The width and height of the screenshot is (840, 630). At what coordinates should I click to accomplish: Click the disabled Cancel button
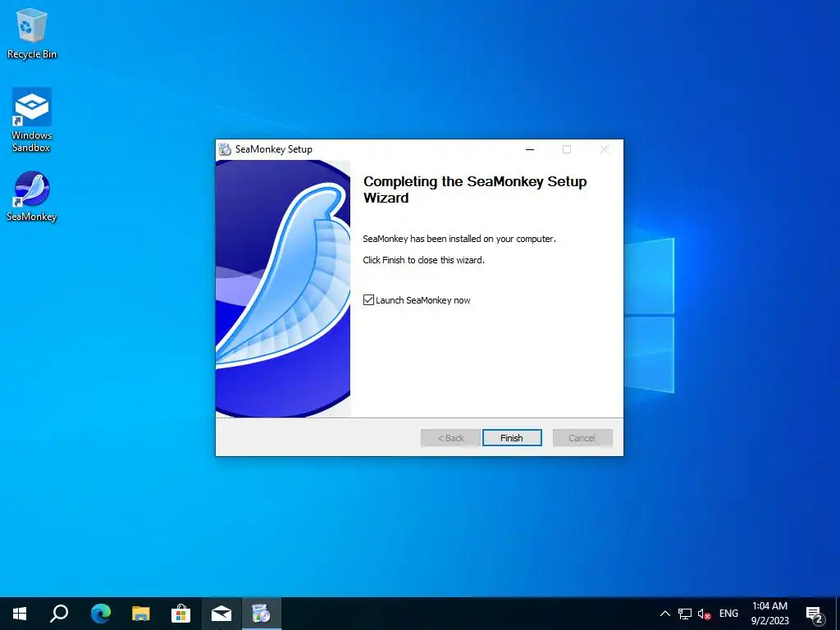[x=582, y=438]
